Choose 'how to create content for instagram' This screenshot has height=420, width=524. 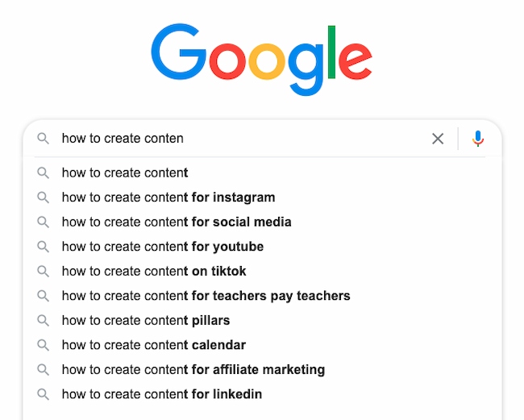(168, 198)
